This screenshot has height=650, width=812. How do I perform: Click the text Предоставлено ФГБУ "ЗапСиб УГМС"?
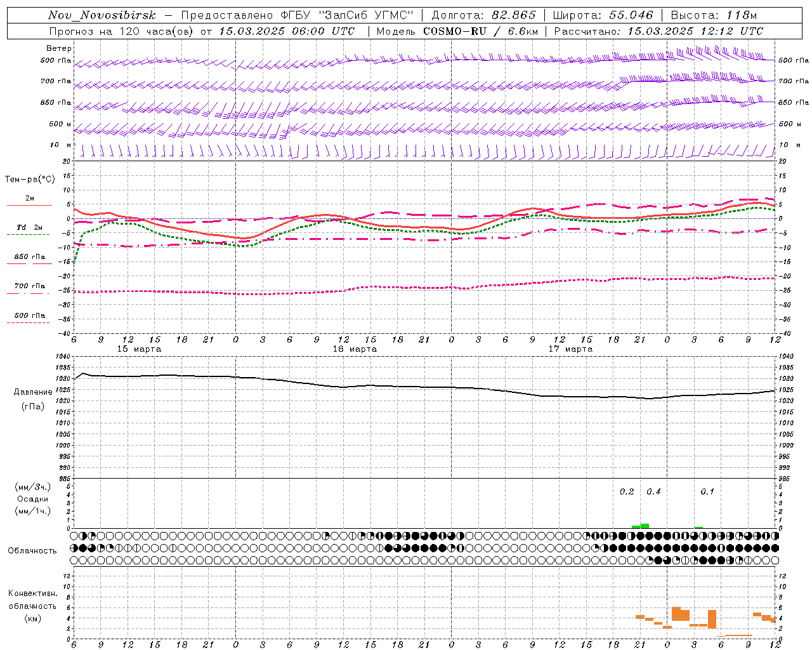click(x=298, y=15)
